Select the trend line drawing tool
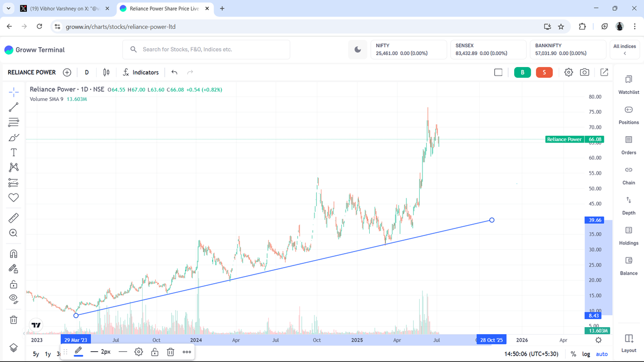 (14, 107)
